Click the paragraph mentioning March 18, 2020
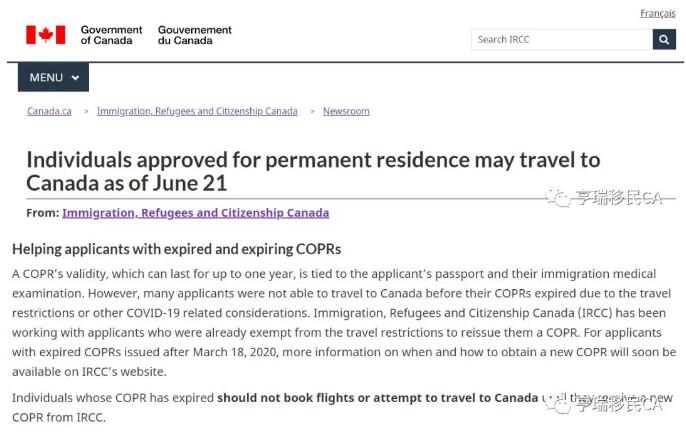This screenshot has height=435, width=686. (x=344, y=323)
